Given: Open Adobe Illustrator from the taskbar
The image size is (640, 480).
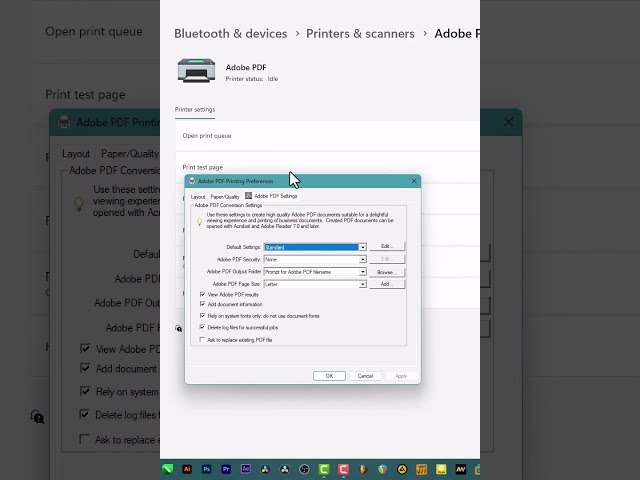Looking at the screenshot, I should (187, 469).
